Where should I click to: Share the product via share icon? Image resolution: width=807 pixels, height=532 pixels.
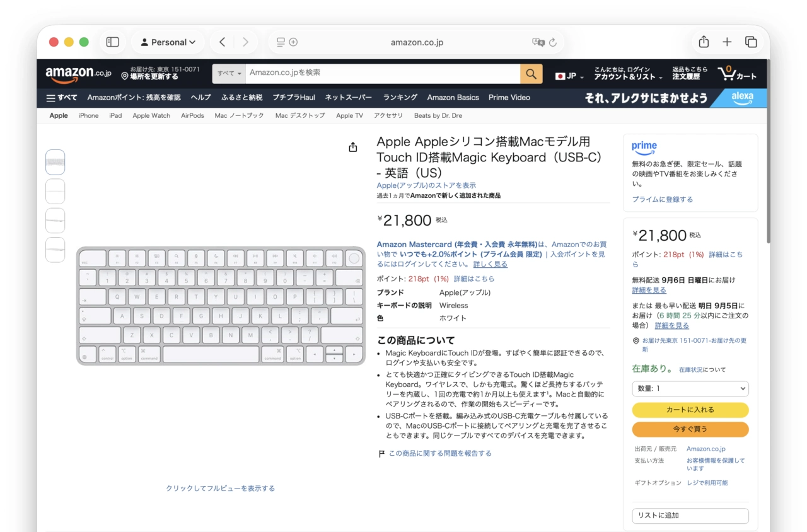[x=353, y=147]
